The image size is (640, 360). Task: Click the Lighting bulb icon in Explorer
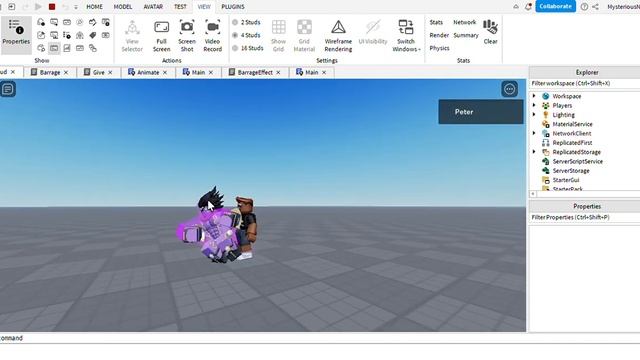click(545, 115)
